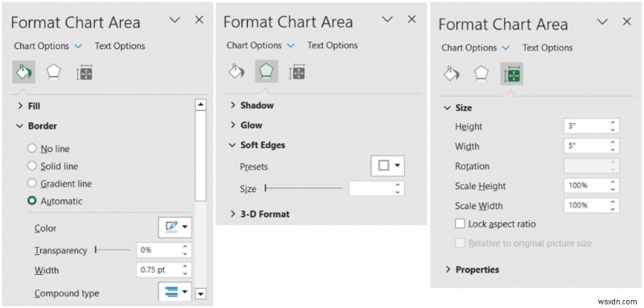
Task: Select Effects pentagon icon in middle pane
Action: 266,72
